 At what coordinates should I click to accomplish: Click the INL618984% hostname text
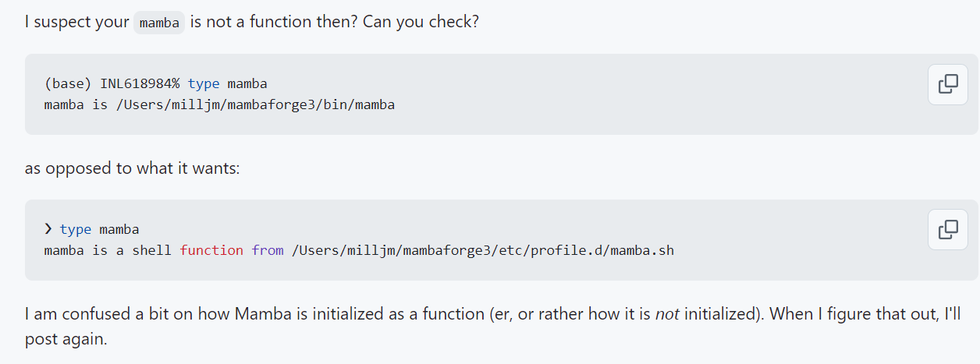[140, 83]
